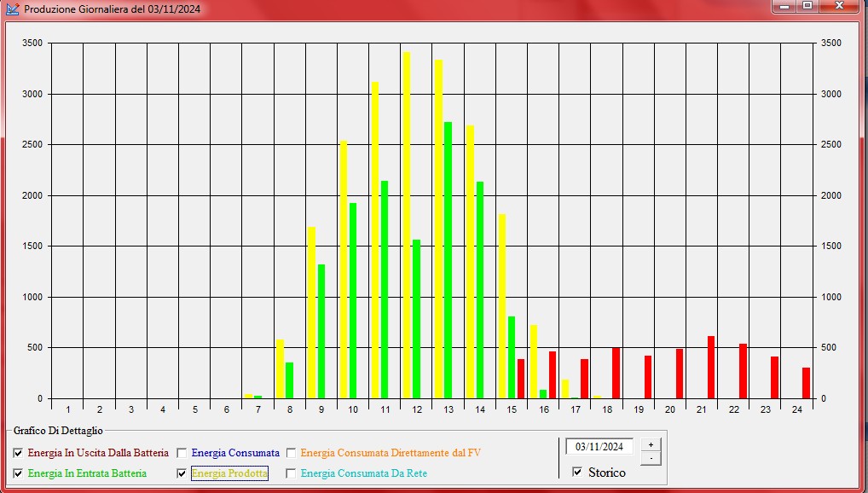Screen dimensions: 868x493
Task: Click the hour 24 label on the x-axis
Action: 797,409
